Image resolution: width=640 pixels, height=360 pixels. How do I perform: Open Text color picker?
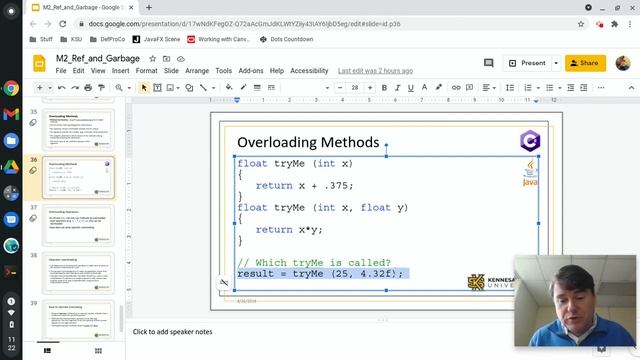424,88
